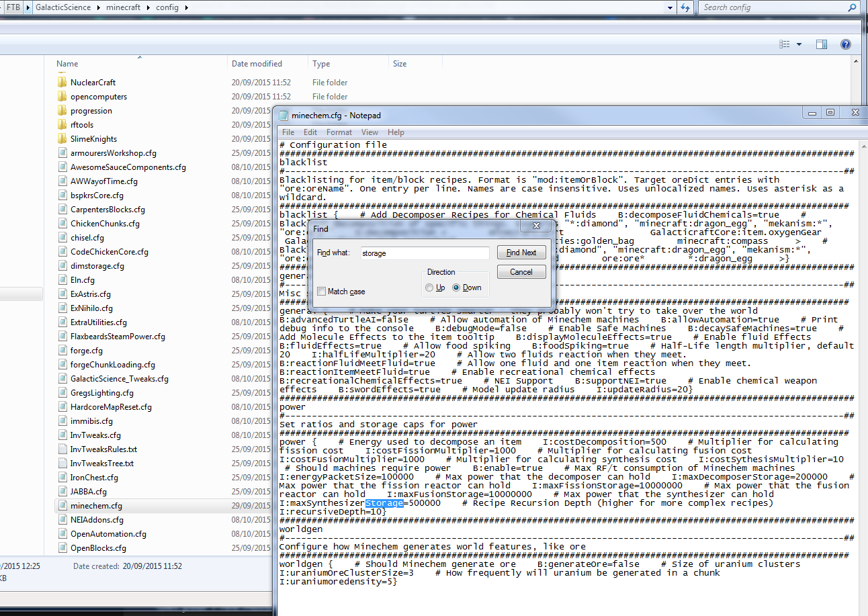This screenshot has height=616, width=868.
Task: Select ExtraUtilities.cfg in file list
Action: [99, 322]
